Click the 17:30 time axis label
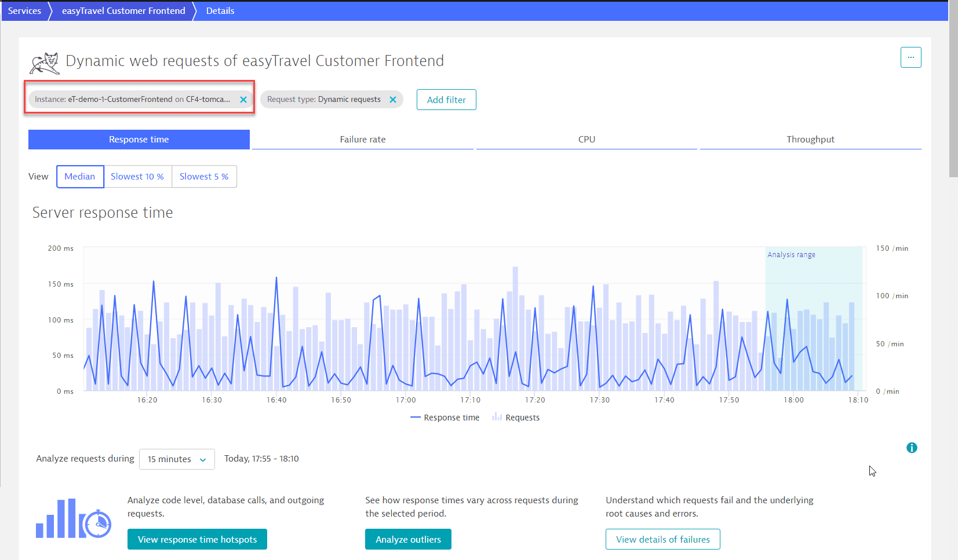 coord(599,400)
